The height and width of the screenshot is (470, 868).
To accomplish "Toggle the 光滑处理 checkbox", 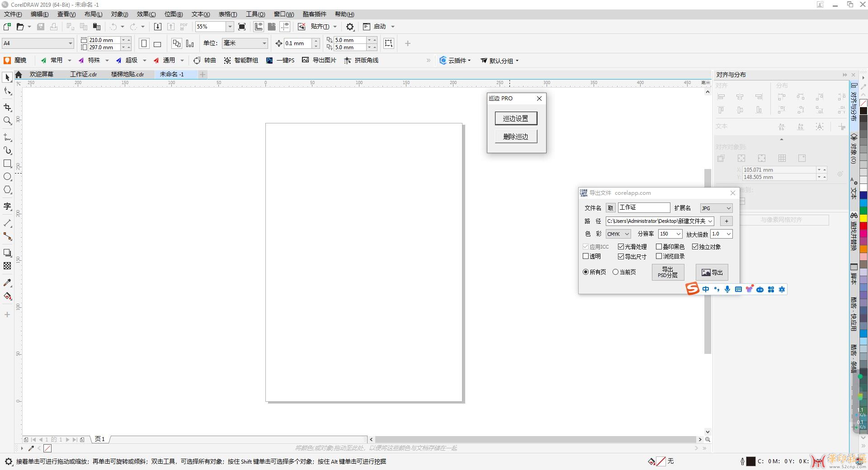I will [x=621, y=247].
